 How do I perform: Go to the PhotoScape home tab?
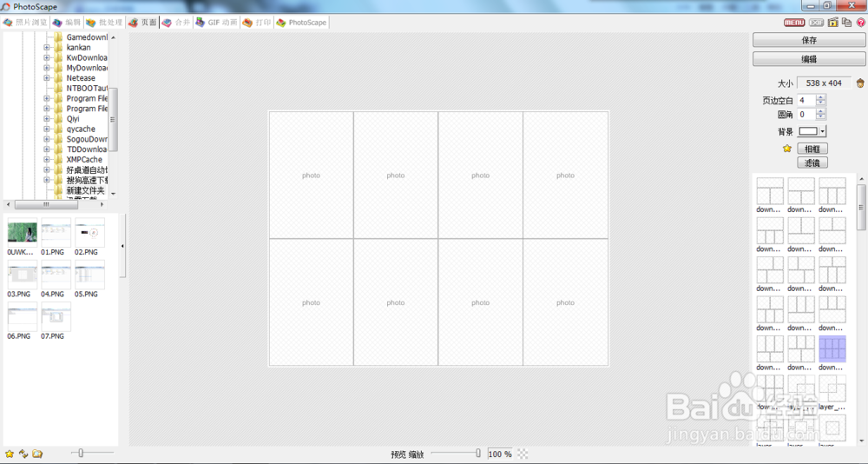(x=301, y=23)
